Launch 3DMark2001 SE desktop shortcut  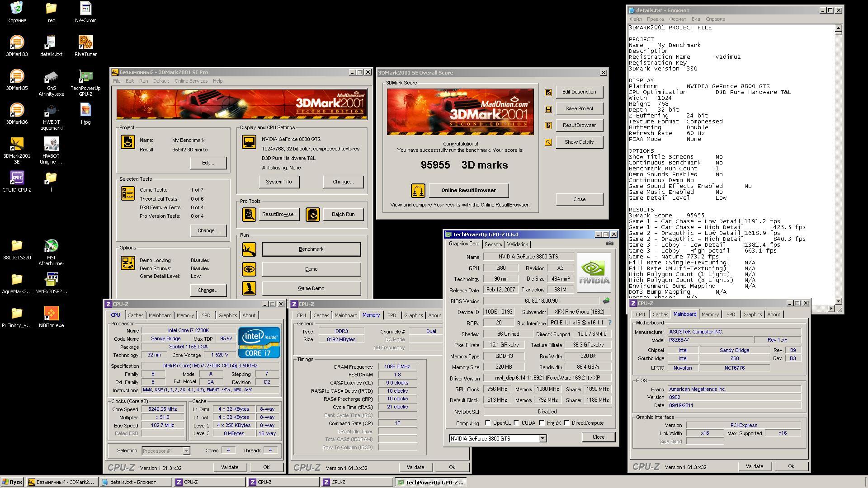pyautogui.click(x=17, y=151)
